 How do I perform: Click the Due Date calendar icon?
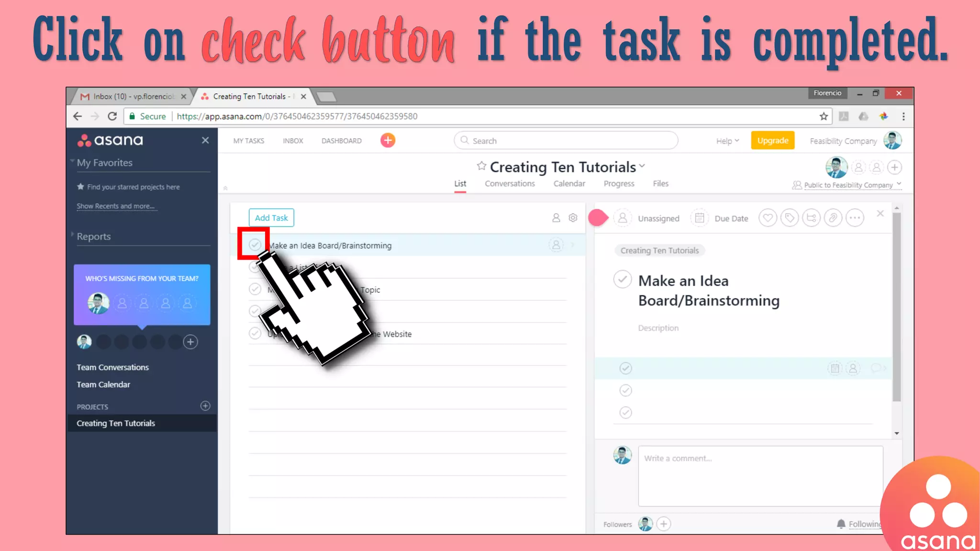pyautogui.click(x=699, y=218)
